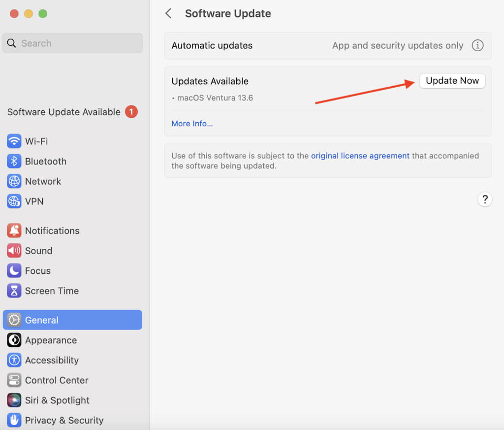The image size is (504, 430).
Task: Click Update Now button
Action: pyautogui.click(x=452, y=81)
